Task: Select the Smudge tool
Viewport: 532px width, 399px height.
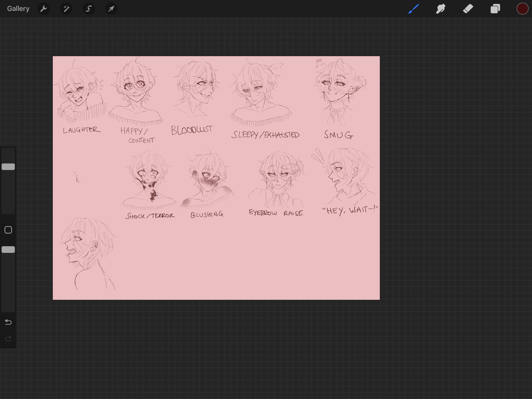Action: pos(441,9)
